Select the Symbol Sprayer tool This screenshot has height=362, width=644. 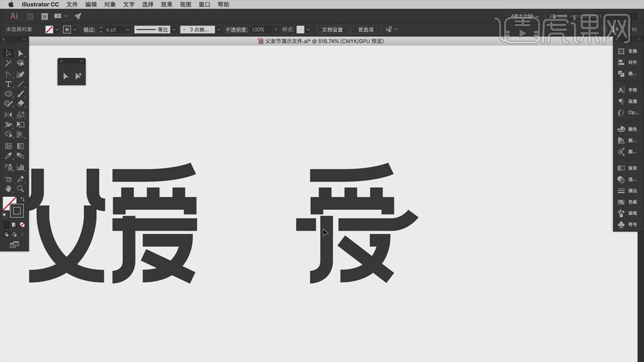pyautogui.click(x=8, y=168)
